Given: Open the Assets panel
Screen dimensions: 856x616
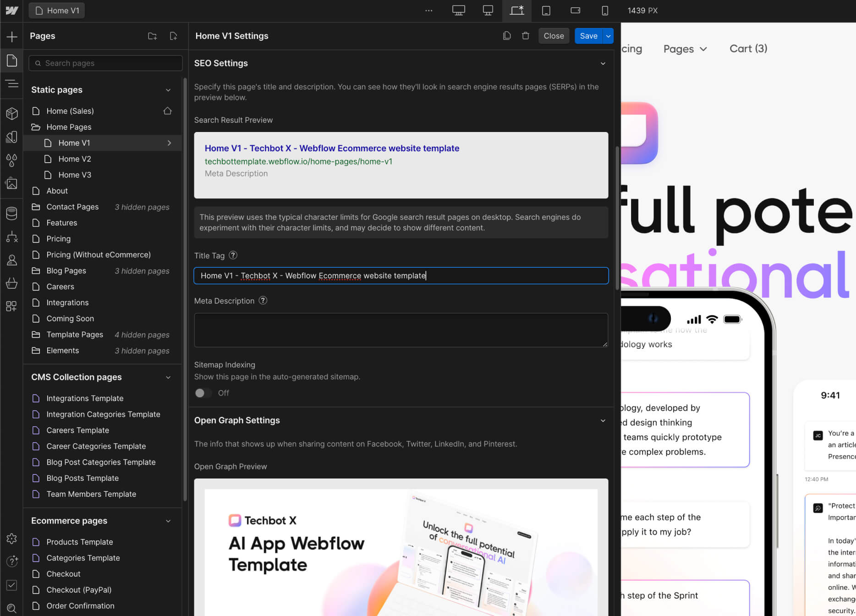Looking at the screenshot, I should point(11,183).
